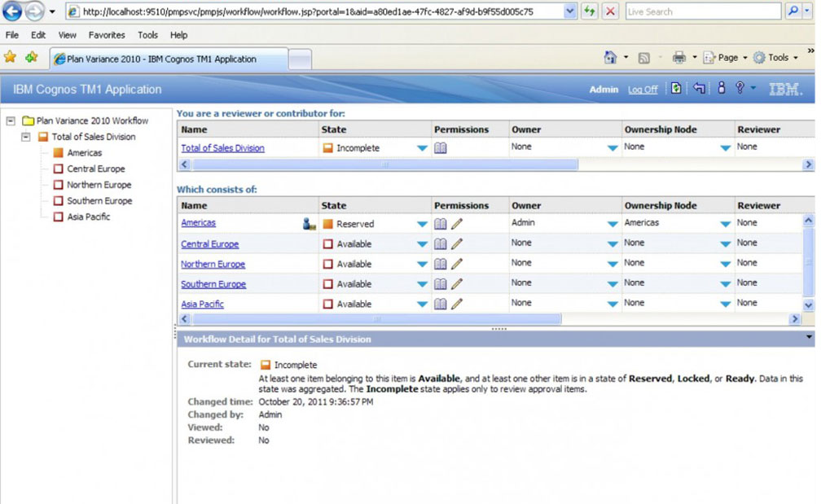This screenshot has height=504, width=839.
Task: Click the RSS feeds icon
Action: pyautogui.click(x=644, y=58)
